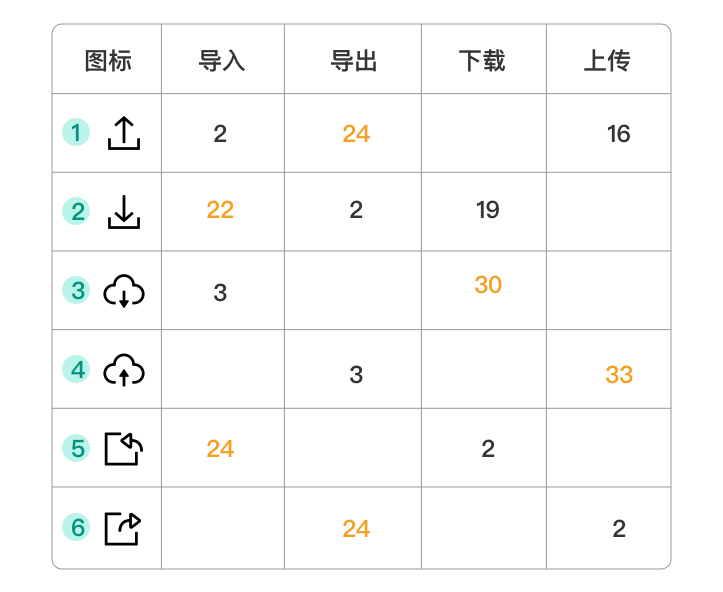Click the download tray arrow icon in row 2

[x=124, y=212]
